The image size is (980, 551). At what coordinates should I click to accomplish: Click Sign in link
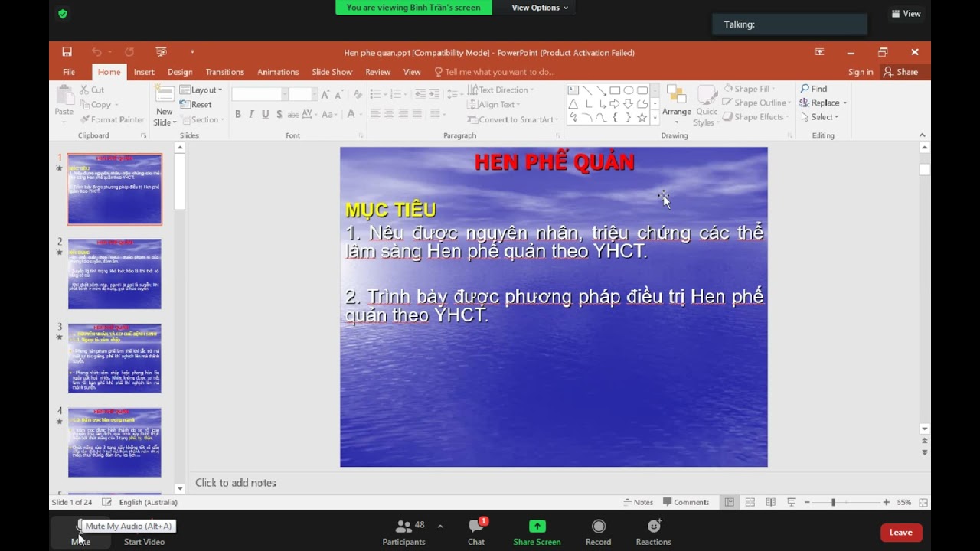tap(861, 72)
